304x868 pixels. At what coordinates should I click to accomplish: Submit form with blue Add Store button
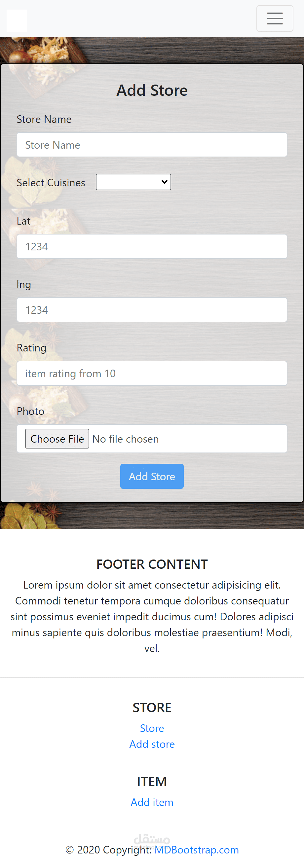[x=152, y=477]
